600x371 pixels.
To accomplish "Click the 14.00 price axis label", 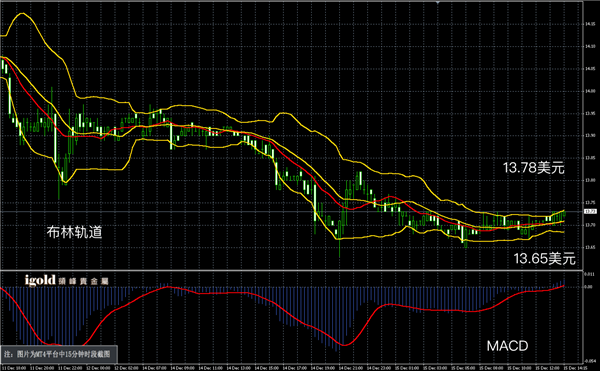I will pos(590,91).
